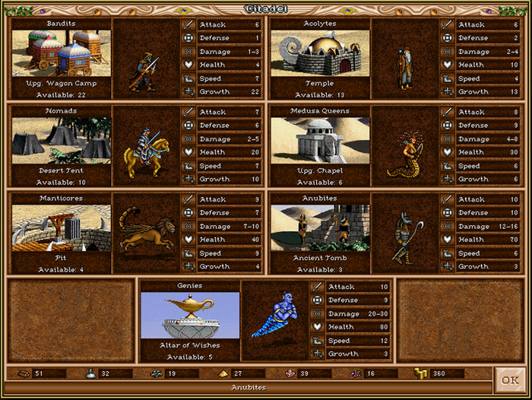Click the "Available: 5" text
This screenshot has height=400, width=532.
190,357
